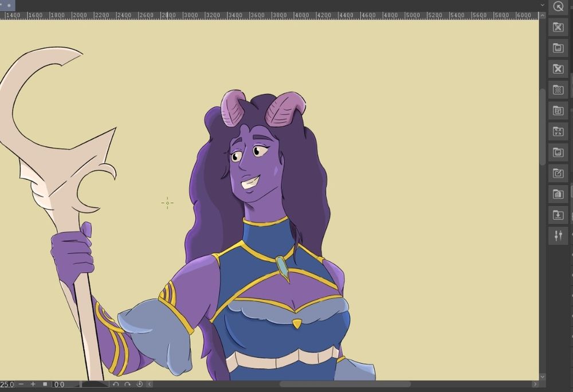
Task: Open the sliders adjustment palette icon
Action: [558, 236]
